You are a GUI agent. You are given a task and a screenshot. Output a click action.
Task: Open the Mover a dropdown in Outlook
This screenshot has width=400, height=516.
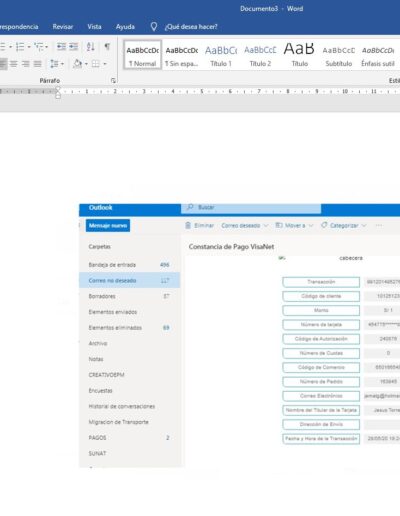(294, 225)
